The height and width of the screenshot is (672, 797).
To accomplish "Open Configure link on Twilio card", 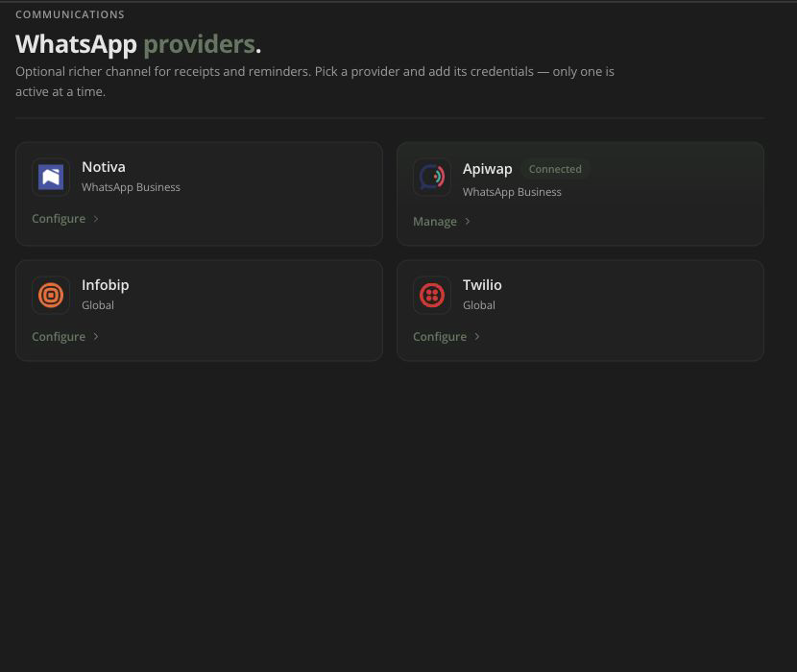I will (447, 337).
